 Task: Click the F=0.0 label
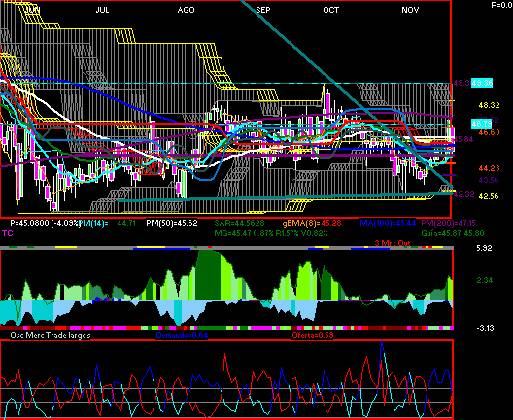[x=502, y=5]
